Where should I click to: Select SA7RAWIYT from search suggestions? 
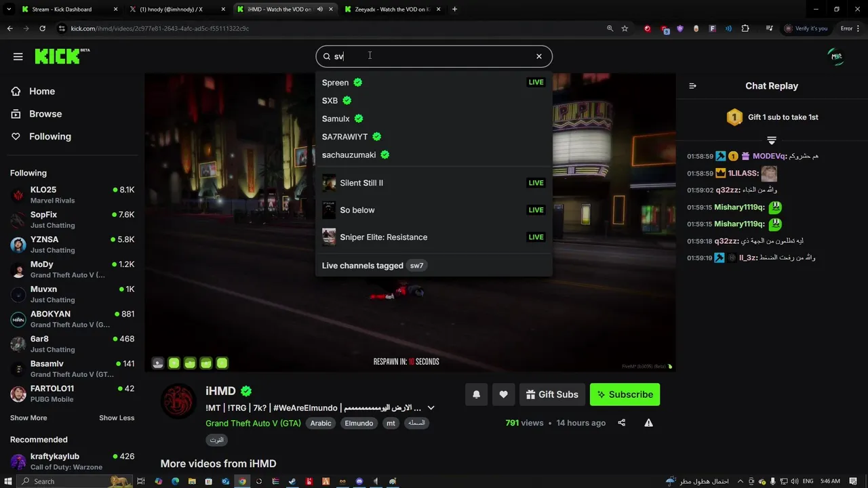433,137
